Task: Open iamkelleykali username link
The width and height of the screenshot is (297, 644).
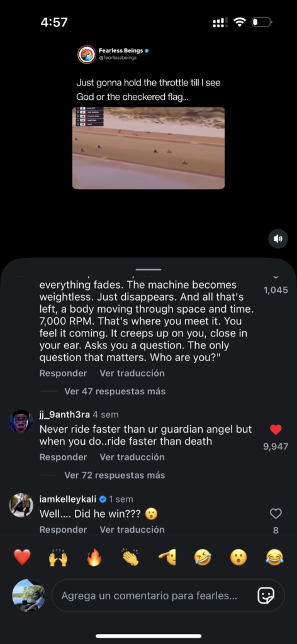Action: pyautogui.click(x=68, y=499)
